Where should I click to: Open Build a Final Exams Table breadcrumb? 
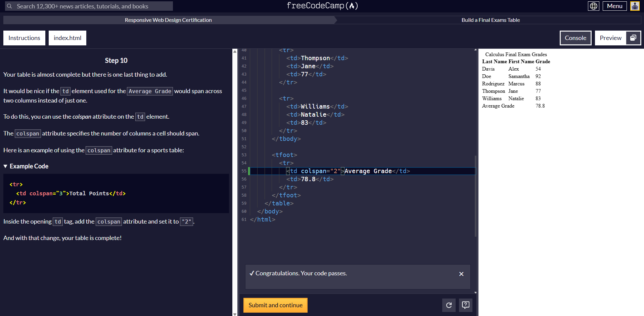pos(491,20)
